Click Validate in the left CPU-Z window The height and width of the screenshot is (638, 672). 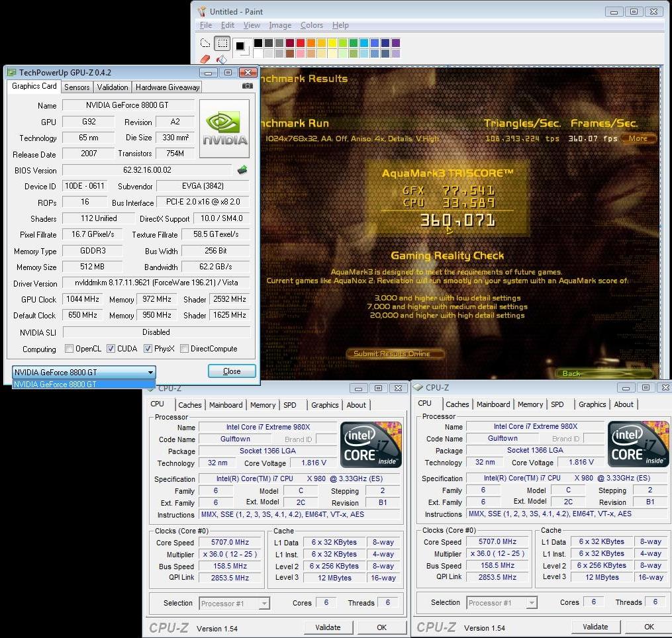tap(328, 627)
